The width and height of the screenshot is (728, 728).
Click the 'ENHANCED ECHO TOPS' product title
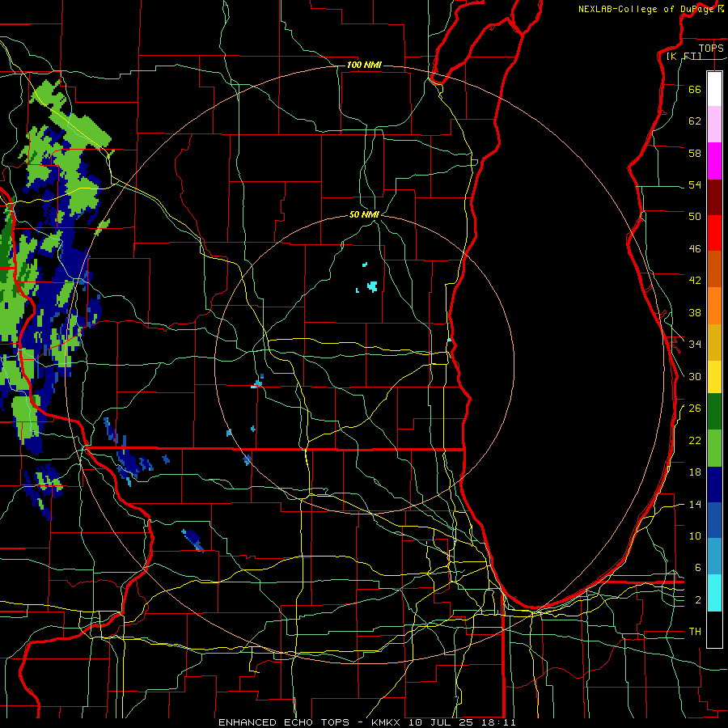[x=283, y=722]
